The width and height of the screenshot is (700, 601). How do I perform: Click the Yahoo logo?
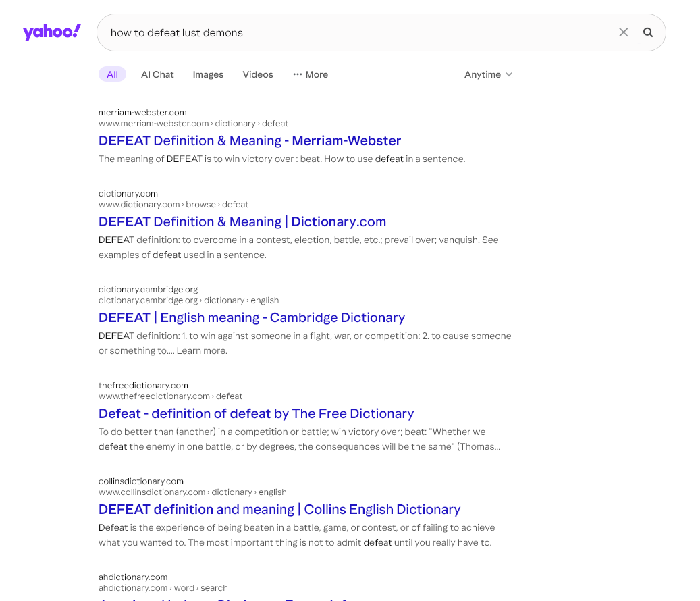point(52,32)
